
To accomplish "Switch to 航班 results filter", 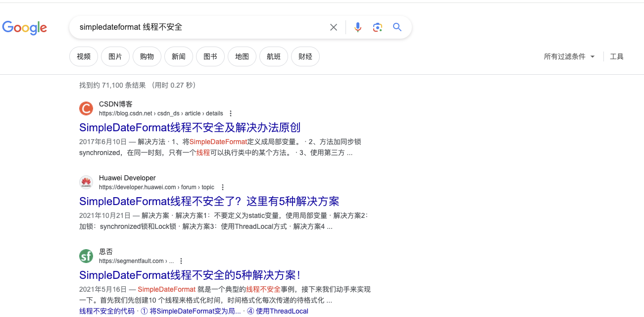I will (x=274, y=56).
